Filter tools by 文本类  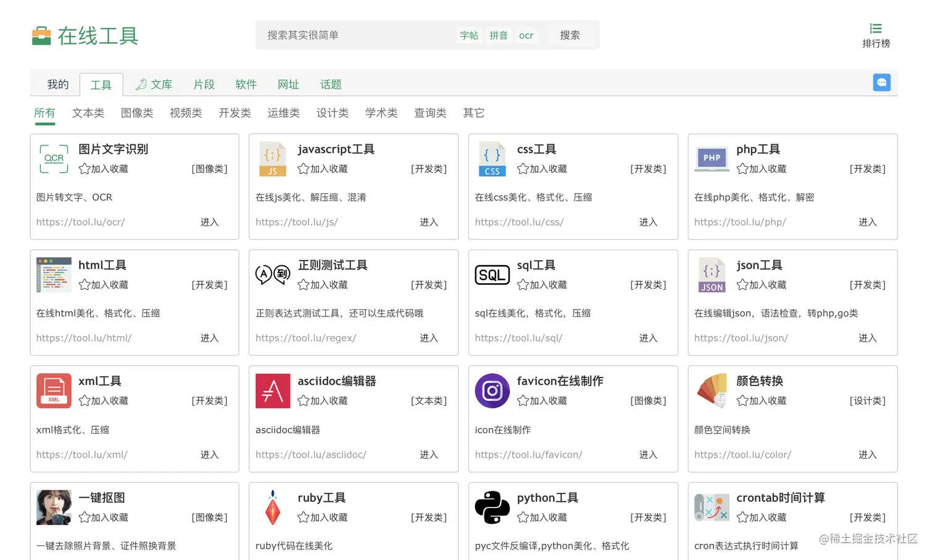(88, 113)
